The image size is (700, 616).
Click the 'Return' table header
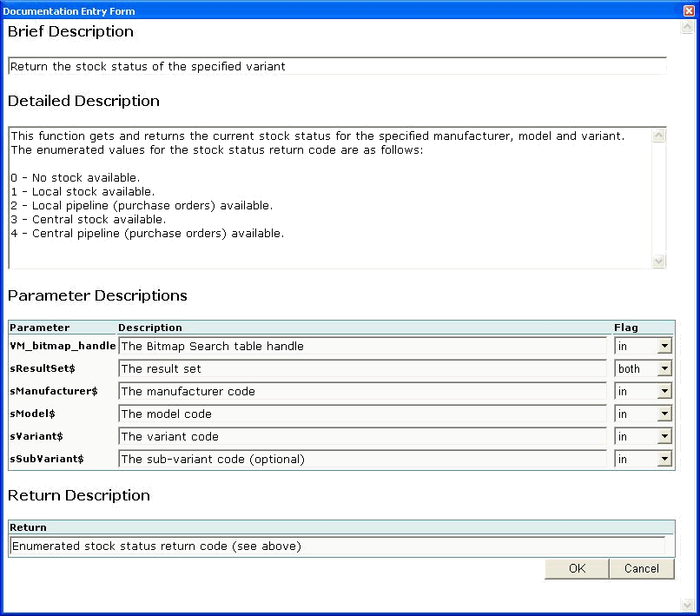[28, 527]
